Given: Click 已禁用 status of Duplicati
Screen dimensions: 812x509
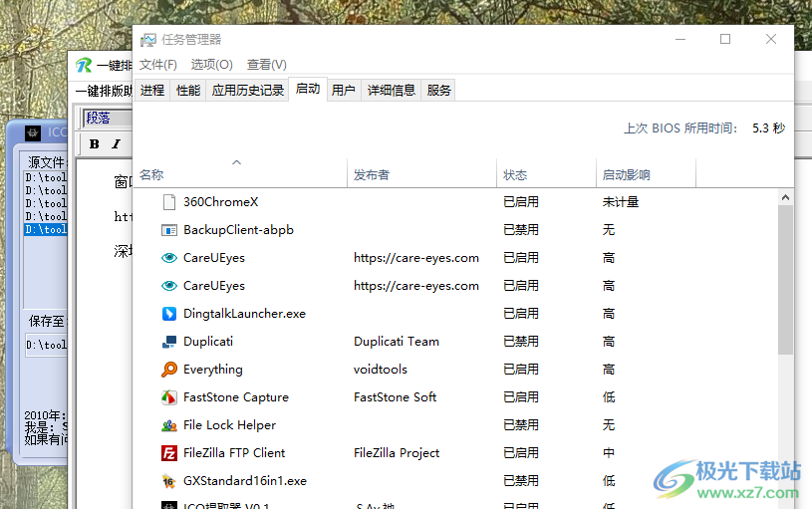Looking at the screenshot, I should [x=521, y=342].
